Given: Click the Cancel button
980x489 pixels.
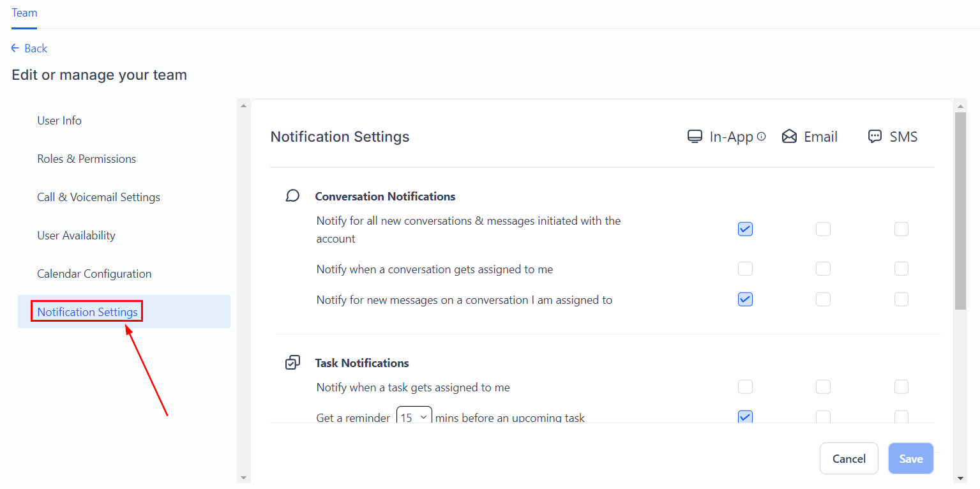Looking at the screenshot, I should pos(848,458).
